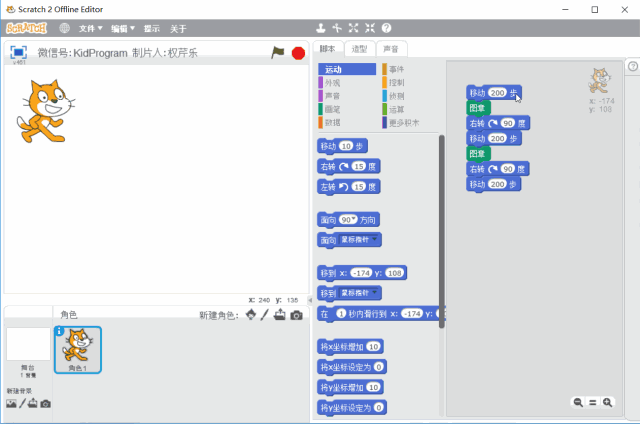Open the 文件 menu dropdown
Screen dimensions: 640x424
click(91, 29)
